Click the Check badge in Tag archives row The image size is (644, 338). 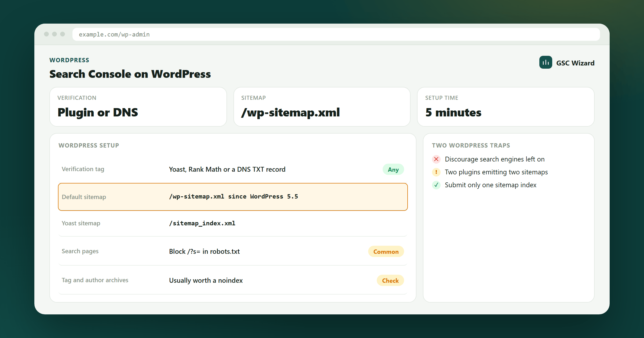pyautogui.click(x=390, y=280)
